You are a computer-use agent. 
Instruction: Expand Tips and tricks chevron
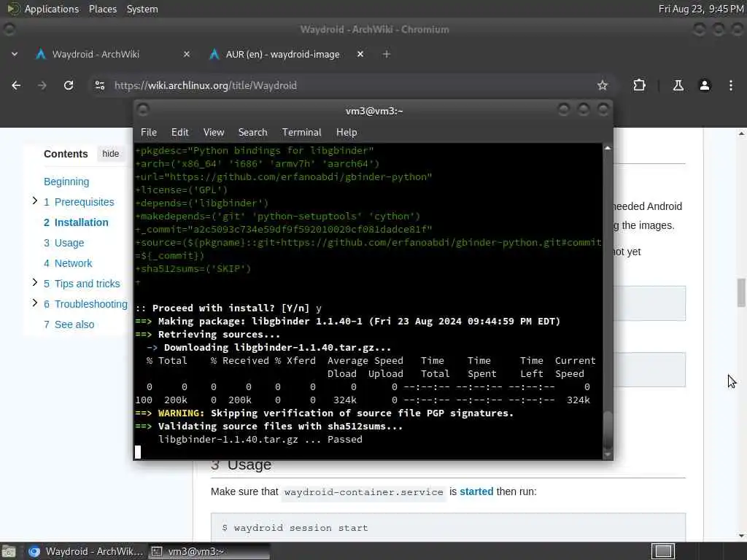35,282
